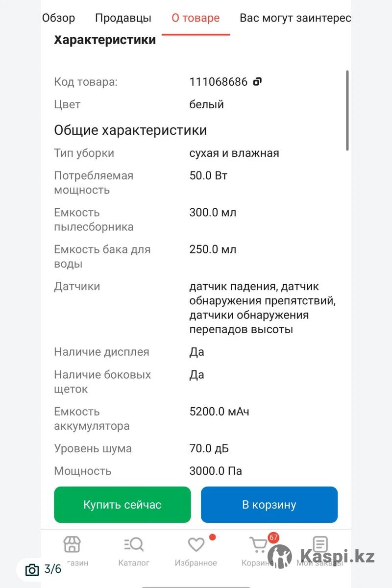Tap the color value белый
Viewport: 392px width, 588px height.
coord(206,104)
